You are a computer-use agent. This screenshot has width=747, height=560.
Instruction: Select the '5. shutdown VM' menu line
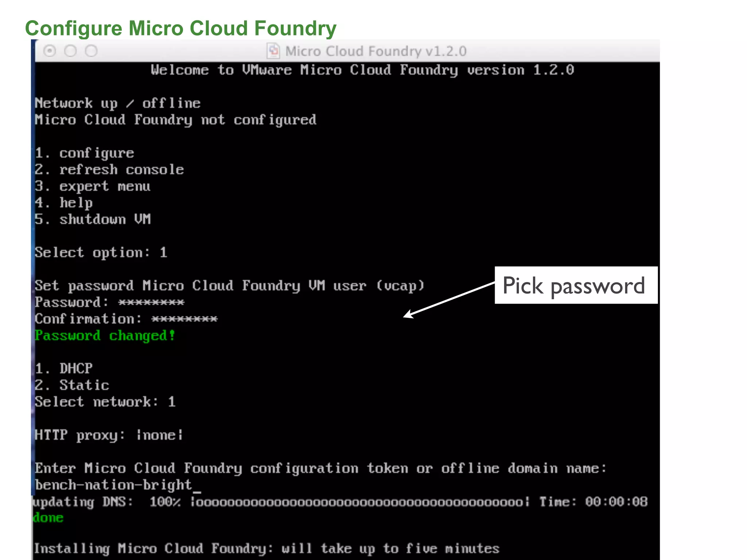point(93,219)
